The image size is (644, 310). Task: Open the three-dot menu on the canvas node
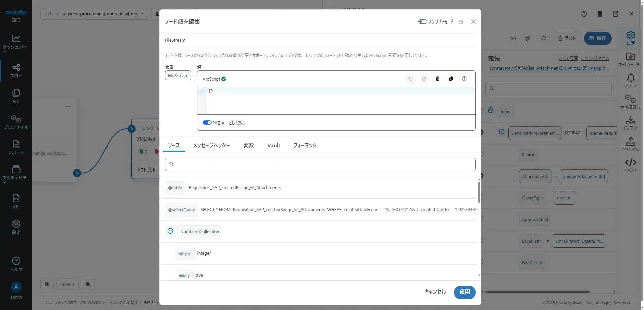[68, 107]
